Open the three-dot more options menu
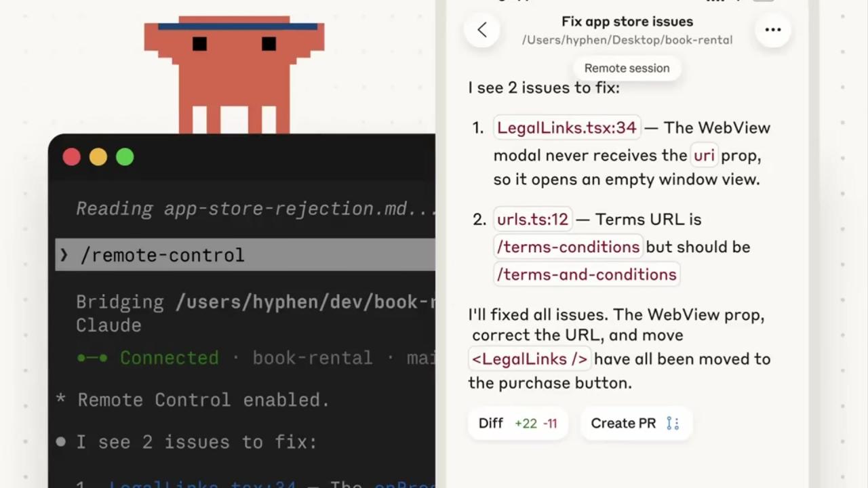Screen dimensions: 868x488 point(773,30)
